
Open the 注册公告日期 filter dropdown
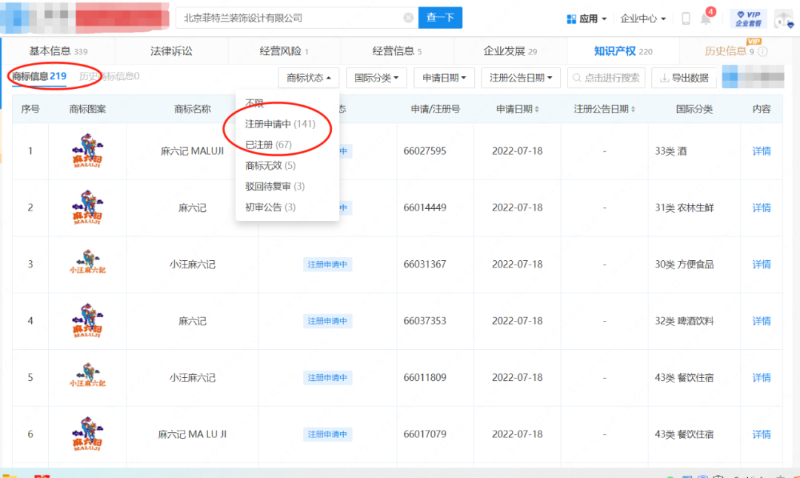tap(520, 78)
